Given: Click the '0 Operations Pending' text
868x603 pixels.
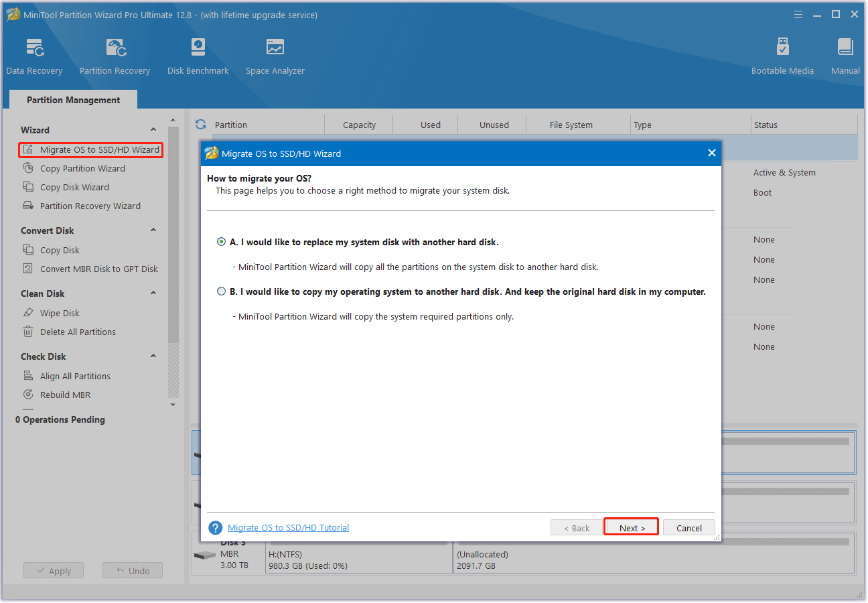Looking at the screenshot, I should pos(60,419).
